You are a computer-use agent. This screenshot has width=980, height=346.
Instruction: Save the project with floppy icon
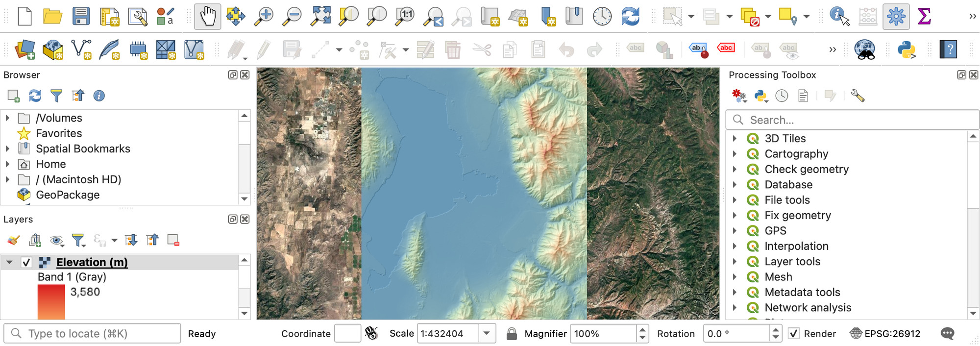[x=81, y=16]
